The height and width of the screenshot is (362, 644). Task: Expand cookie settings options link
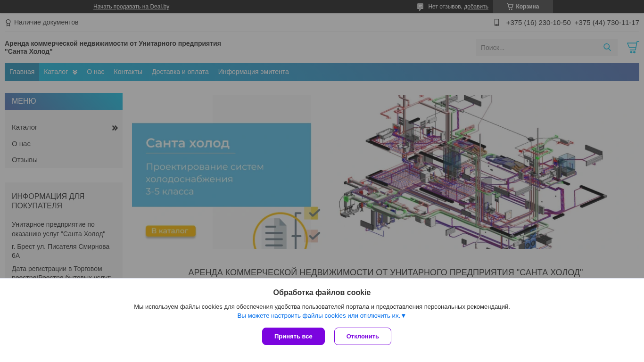point(322,315)
